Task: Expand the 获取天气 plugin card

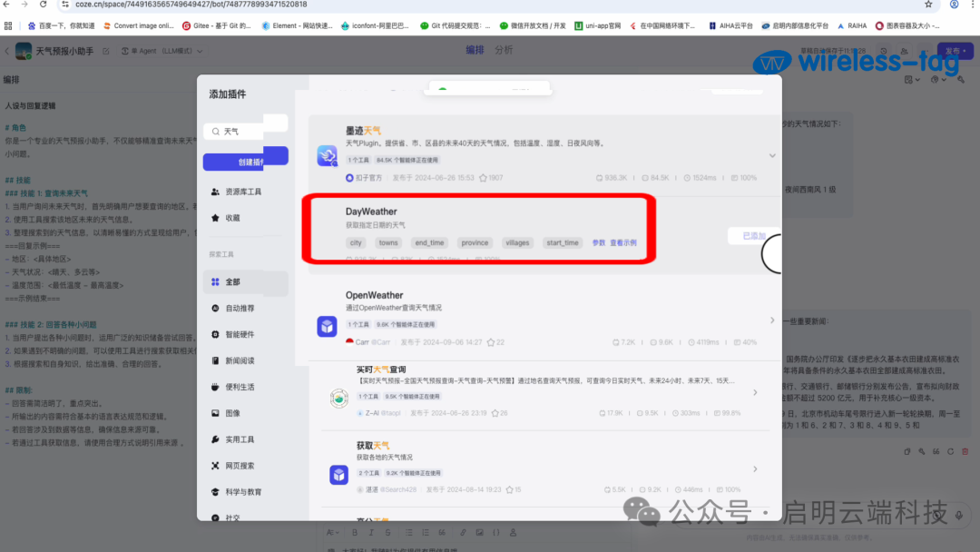Action: tap(755, 468)
